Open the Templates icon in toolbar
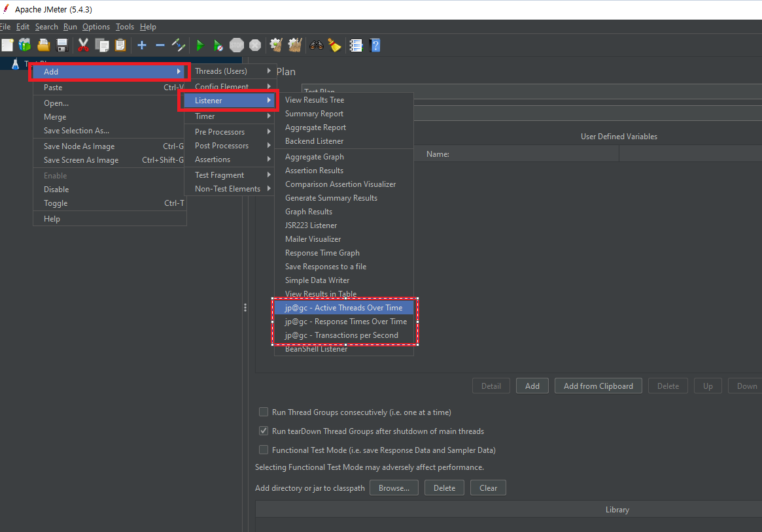762x532 pixels. 25,45
